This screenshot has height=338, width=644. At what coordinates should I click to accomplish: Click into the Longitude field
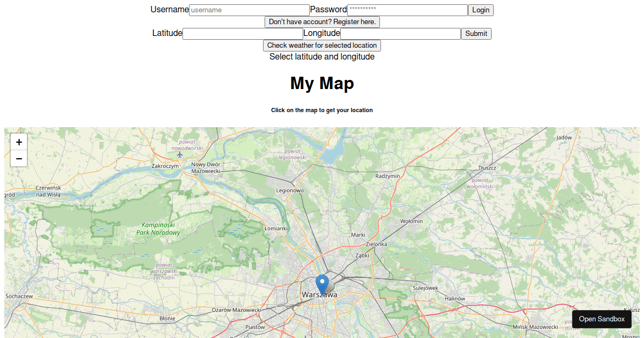tap(400, 34)
